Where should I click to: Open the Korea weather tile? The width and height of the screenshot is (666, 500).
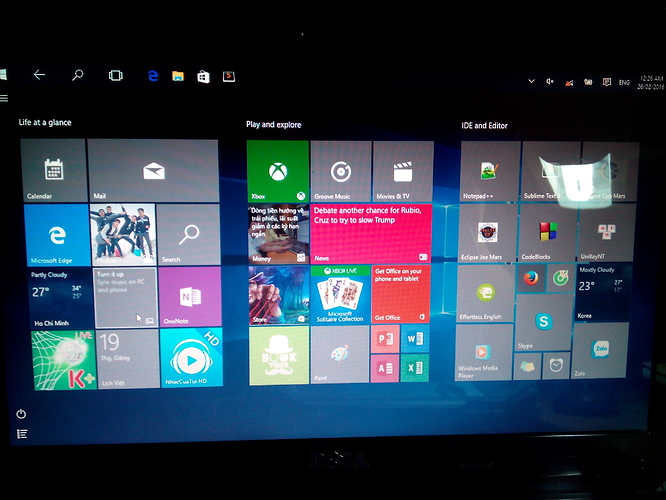tap(603, 292)
